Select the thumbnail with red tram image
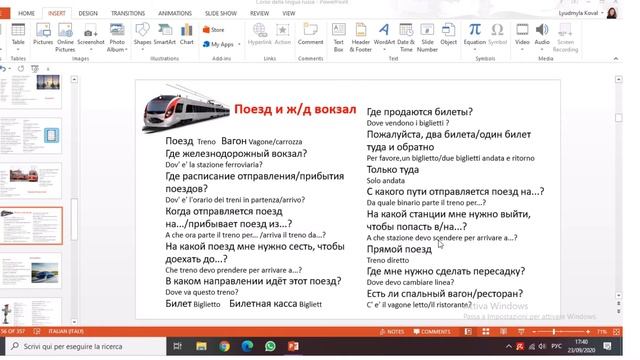This screenshot has width=640, height=360. click(31, 181)
